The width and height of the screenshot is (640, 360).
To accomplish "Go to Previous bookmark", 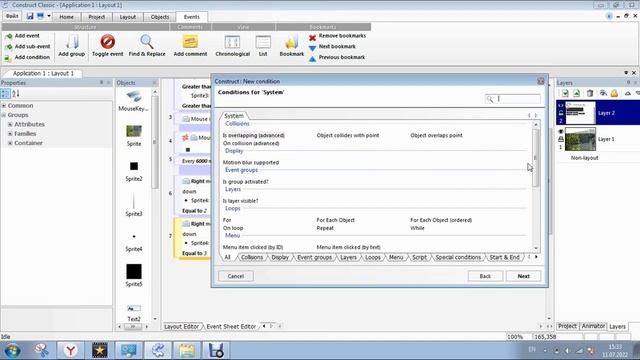I will pyautogui.click(x=337, y=58).
